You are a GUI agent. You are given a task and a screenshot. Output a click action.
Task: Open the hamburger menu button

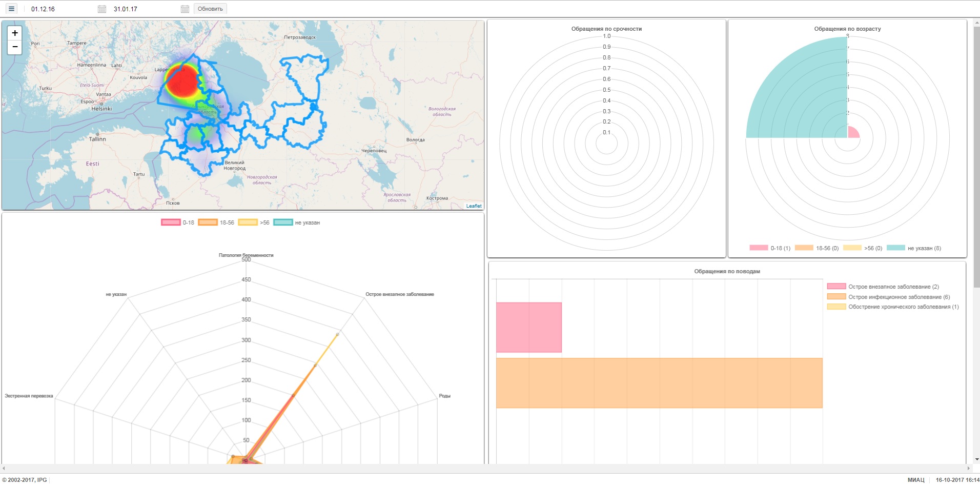click(11, 9)
